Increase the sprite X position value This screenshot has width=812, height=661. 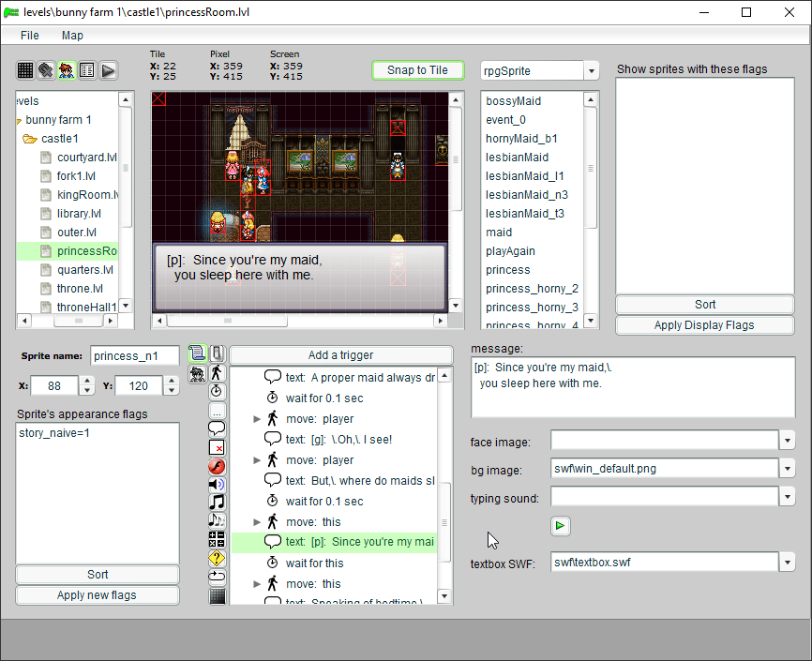point(87,381)
